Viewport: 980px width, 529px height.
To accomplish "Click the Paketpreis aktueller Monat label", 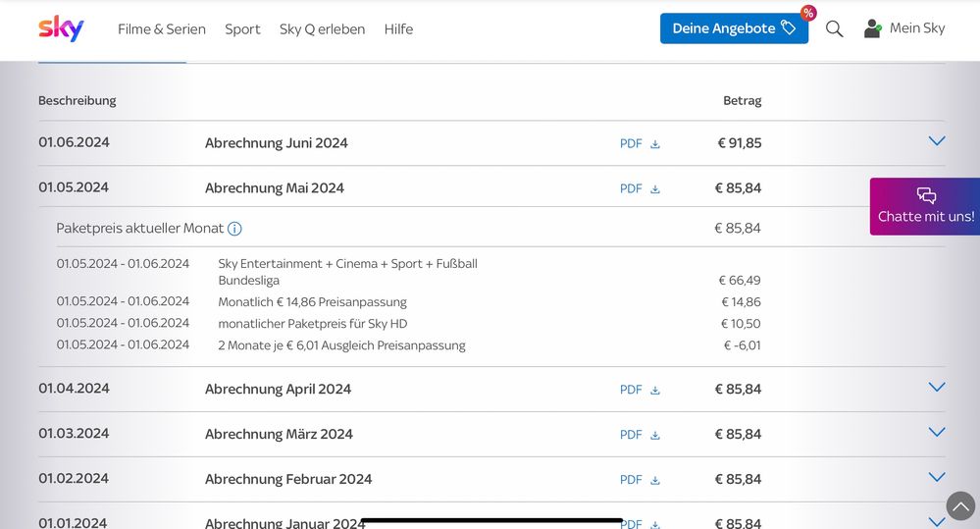I will [139, 229].
